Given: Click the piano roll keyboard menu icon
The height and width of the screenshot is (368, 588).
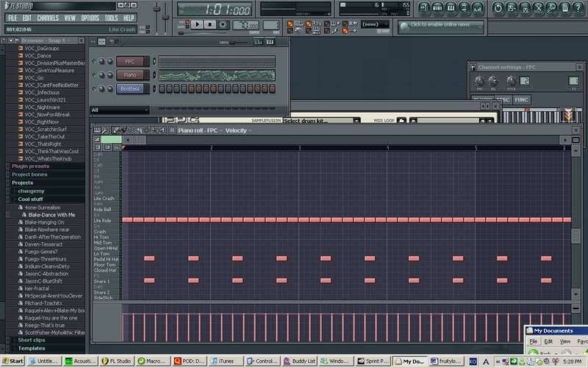Looking at the screenshot, I should pyautogui.click(x=97, y=130).
